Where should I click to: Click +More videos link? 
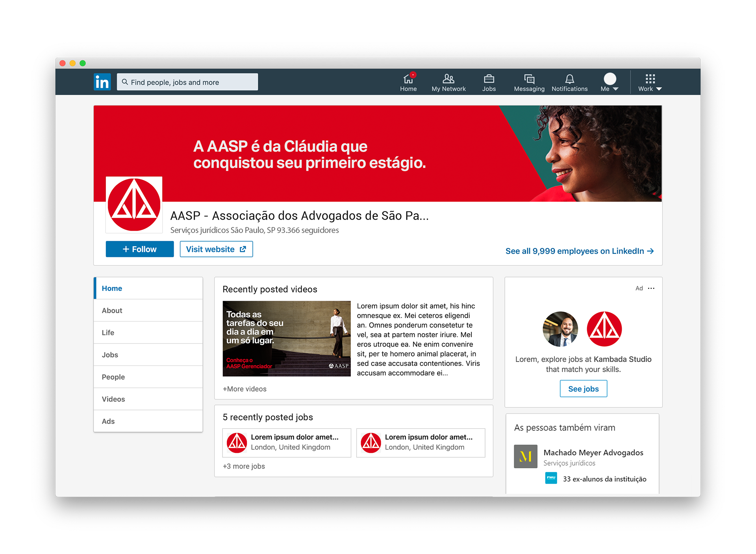tap(245, 389)
